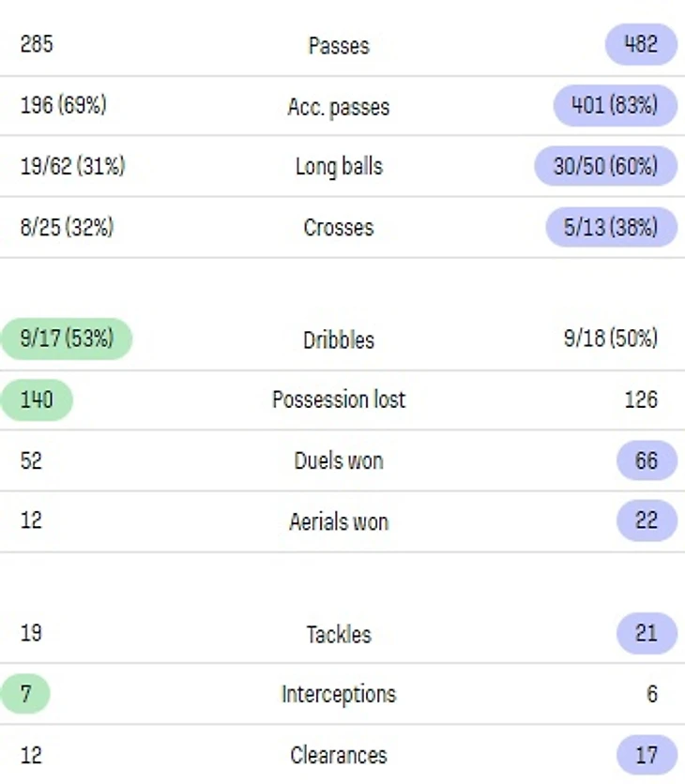Click the Possession lost label
This screenshot has width=685, height=784.
(x=339, y=400)
